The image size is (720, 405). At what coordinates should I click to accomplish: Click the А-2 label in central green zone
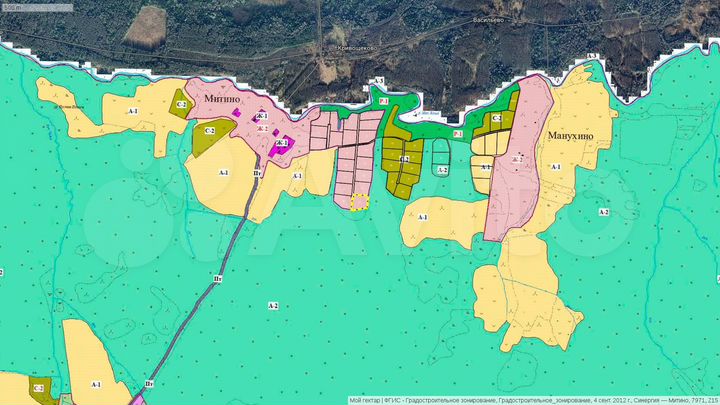[x=273, y=303]
